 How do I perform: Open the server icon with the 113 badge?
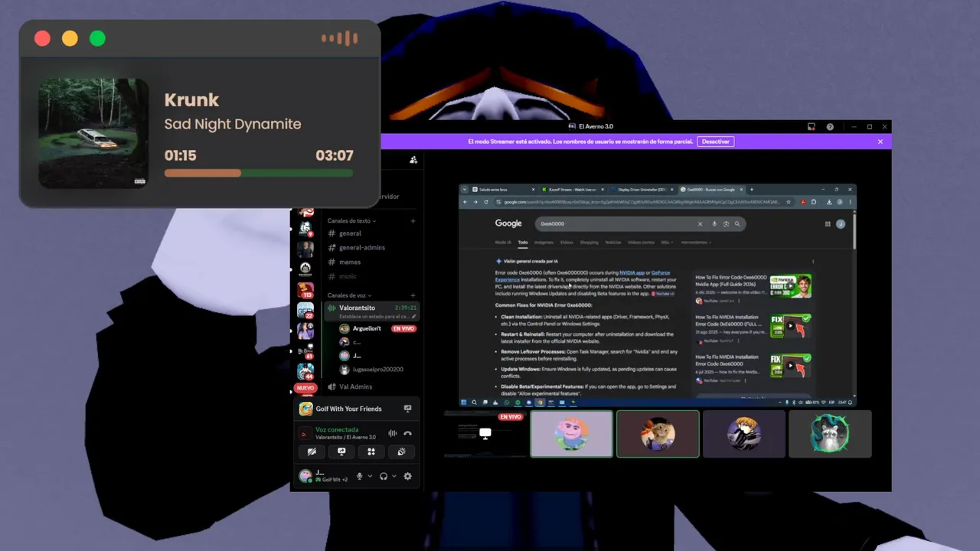pos(305,290)
